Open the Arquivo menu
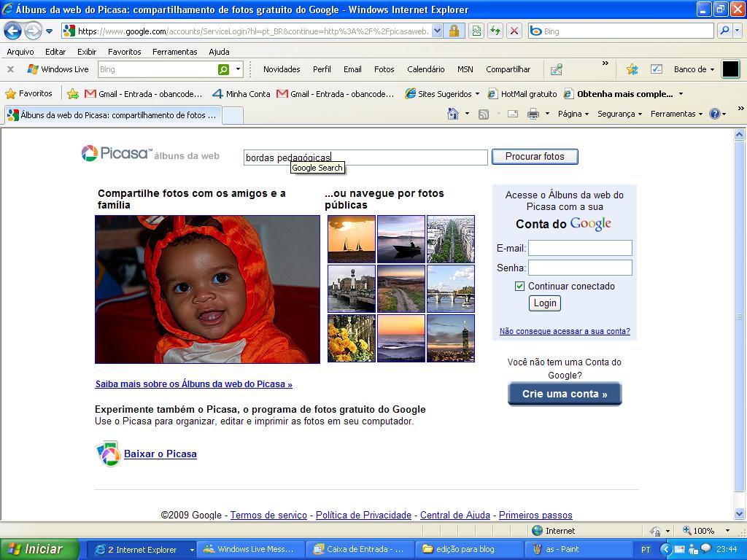 click(x=20, y=52)
